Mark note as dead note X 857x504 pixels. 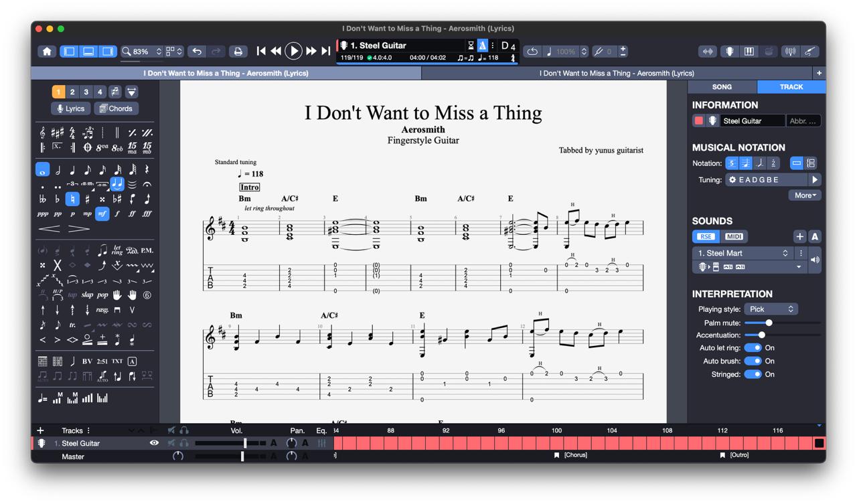coord(58,266)
